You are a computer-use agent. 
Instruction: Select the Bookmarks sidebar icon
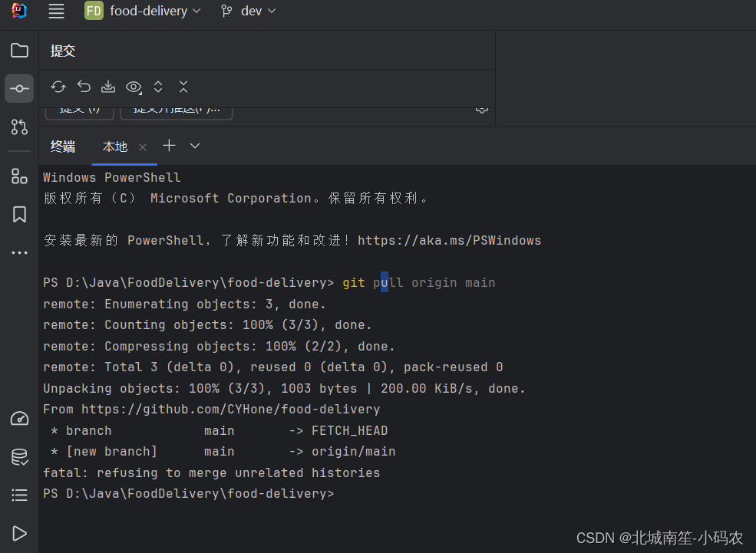(x=19, y=215)
